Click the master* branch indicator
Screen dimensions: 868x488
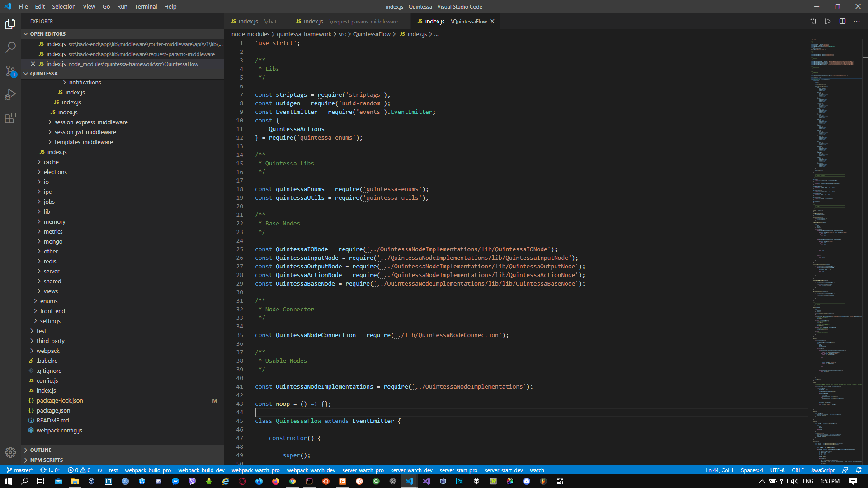tap(20, 470)
